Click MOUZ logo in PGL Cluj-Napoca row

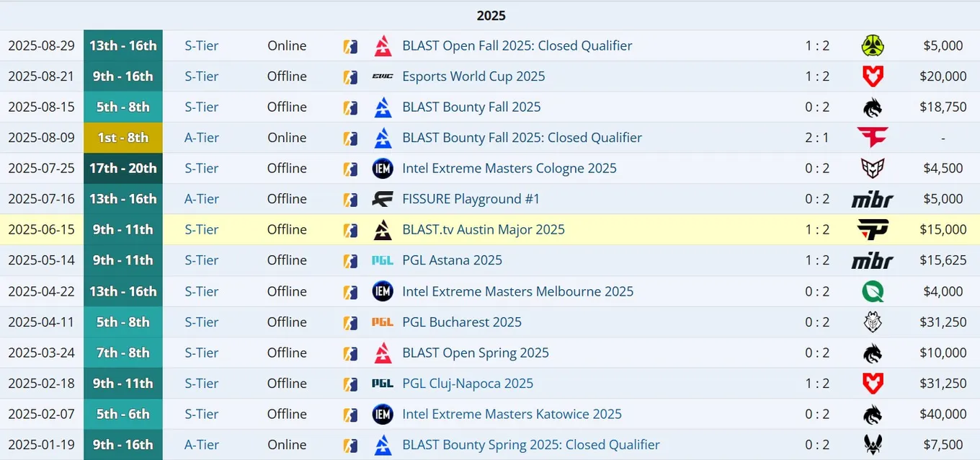pyautogui.click(x=873, y=383)
